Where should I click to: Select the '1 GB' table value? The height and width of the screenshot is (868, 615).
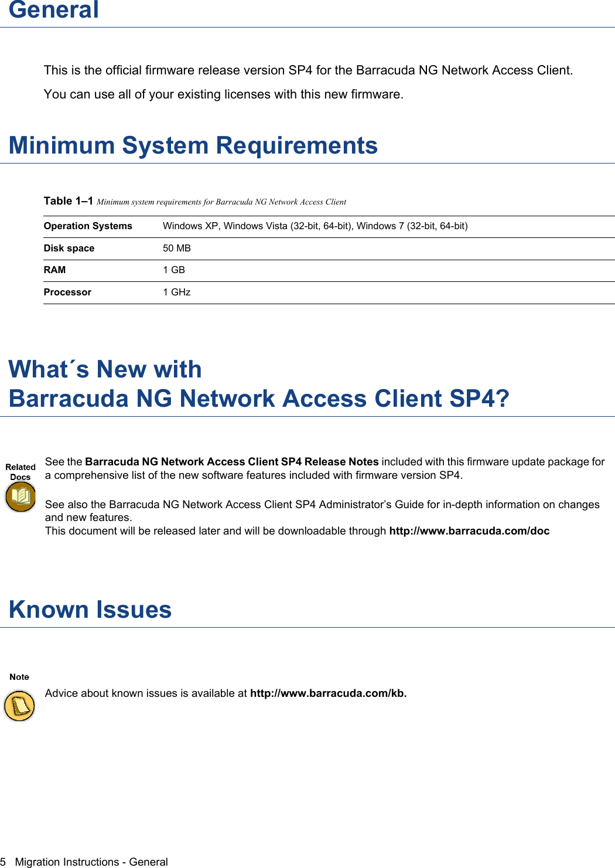174,270
